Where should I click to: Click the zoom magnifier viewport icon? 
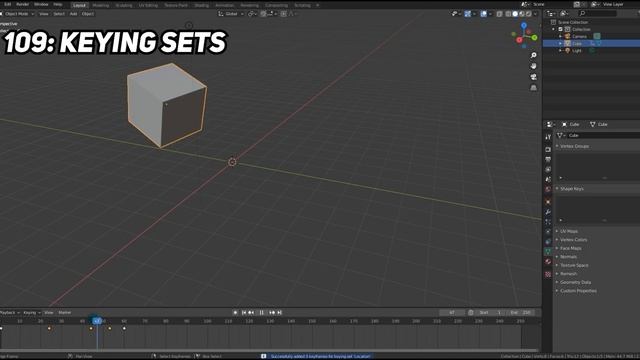click(533, 55)
